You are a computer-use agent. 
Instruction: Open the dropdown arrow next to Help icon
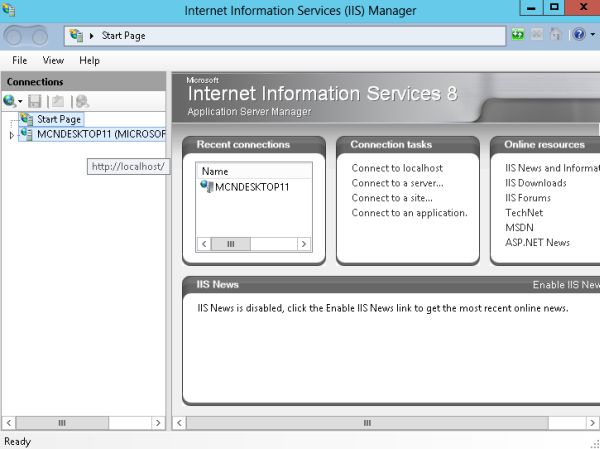[593, 34]
